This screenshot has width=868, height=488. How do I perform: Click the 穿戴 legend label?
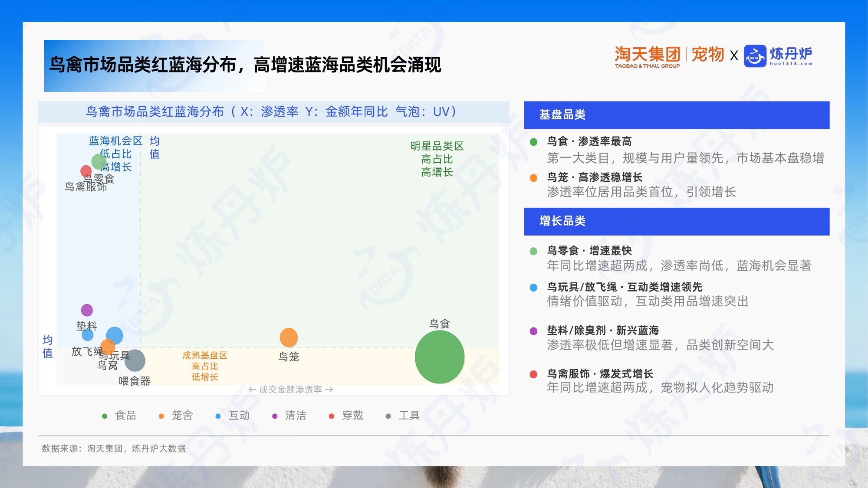pyautogui.click(x=352, y=416)
